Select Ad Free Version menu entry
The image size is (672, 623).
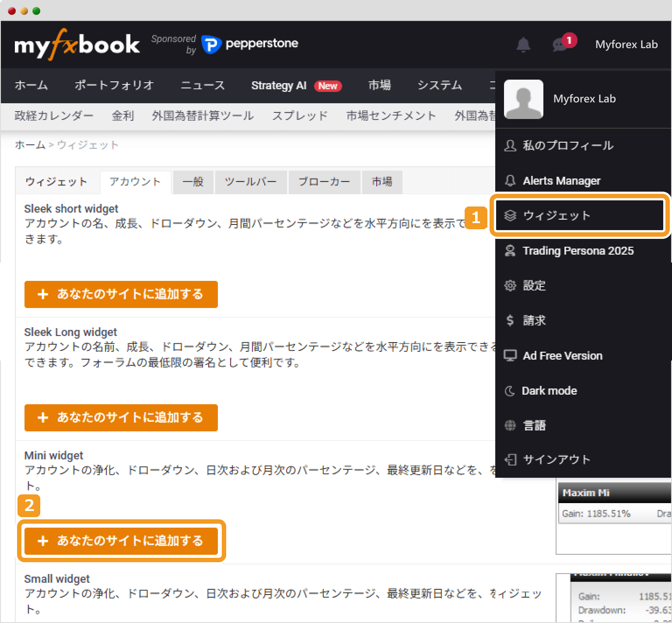tap(584, 355)
